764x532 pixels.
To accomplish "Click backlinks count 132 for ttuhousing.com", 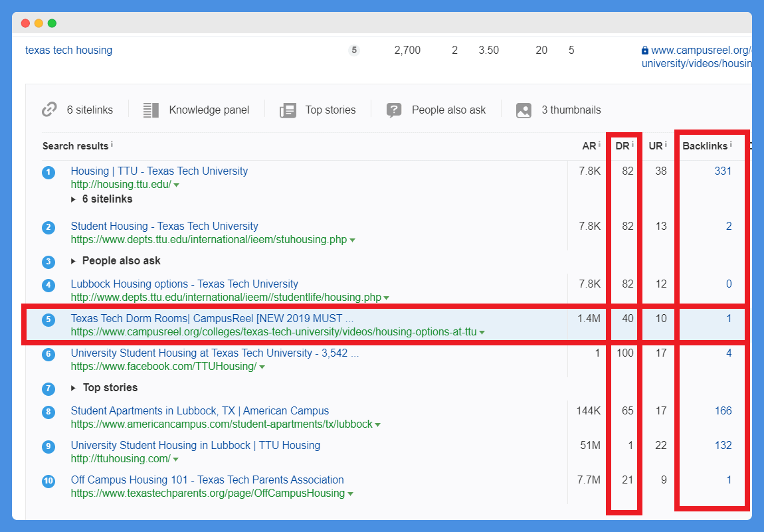I will pos(723,445).
